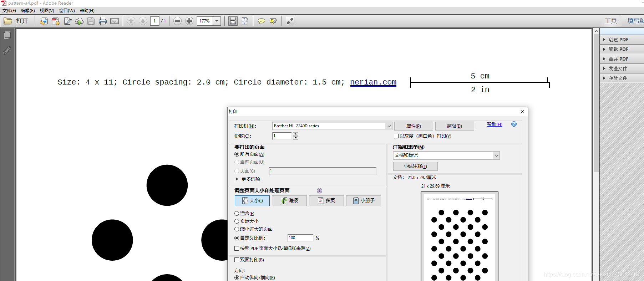644x281 pixels.
Task: Expand the 发送文件 panel
Action: pyautogui.click(x=622, y=68)
